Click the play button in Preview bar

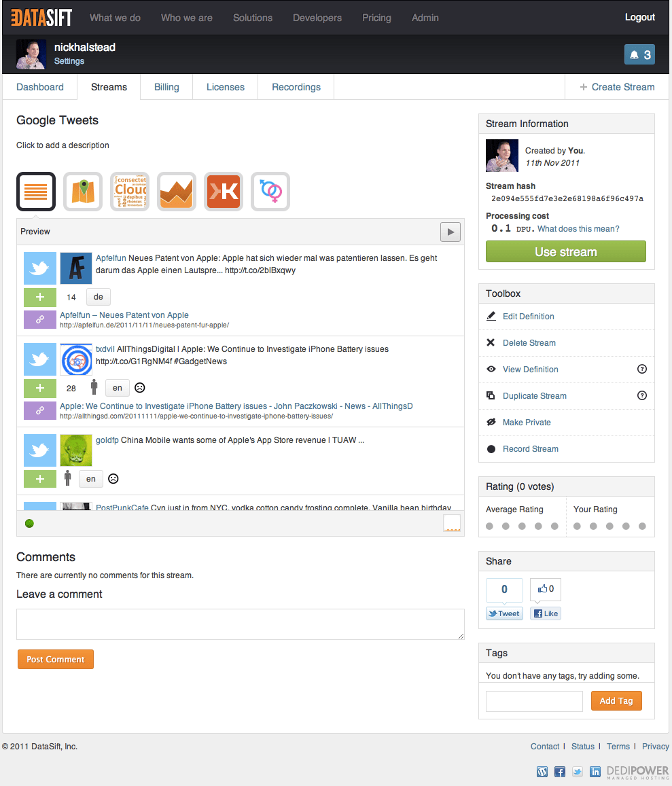coord(450,232)
